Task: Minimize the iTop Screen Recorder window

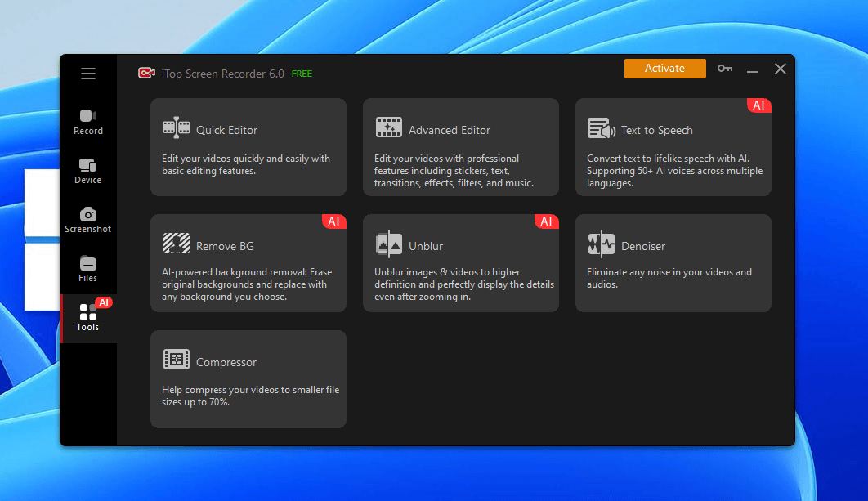Action: point(752,69)
